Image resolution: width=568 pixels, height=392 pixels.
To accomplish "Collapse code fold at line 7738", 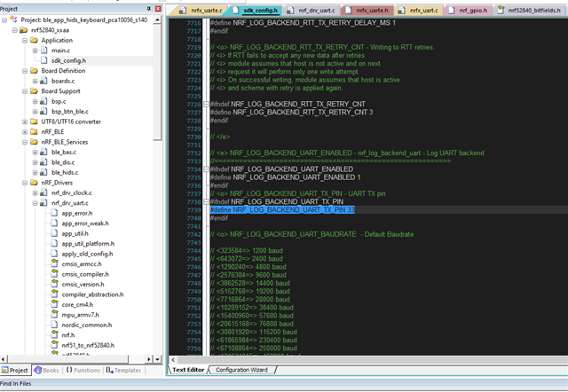I will 206,201.
